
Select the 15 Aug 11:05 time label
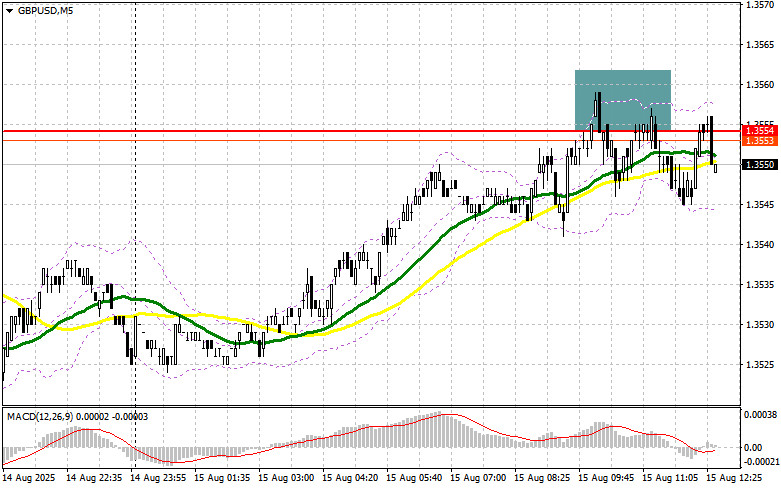click(x=670, y=478)
